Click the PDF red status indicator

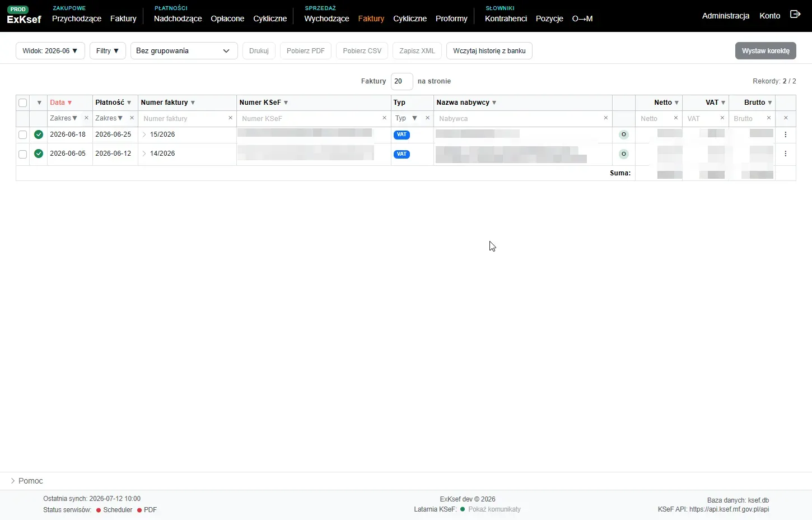[139, 510]
